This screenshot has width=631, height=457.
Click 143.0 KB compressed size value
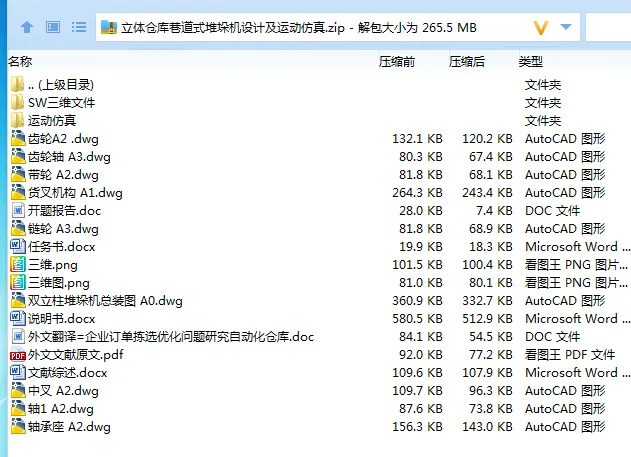[487, 426]
